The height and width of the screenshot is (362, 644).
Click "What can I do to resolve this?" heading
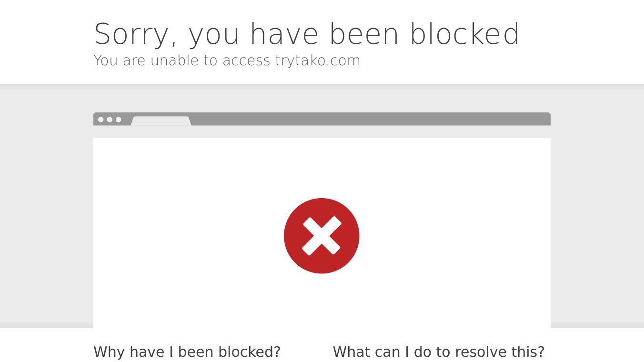pos(438,352)
